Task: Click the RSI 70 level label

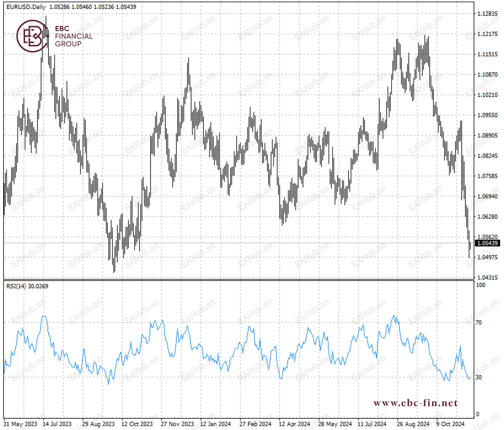Action: [x=479, y=322]
